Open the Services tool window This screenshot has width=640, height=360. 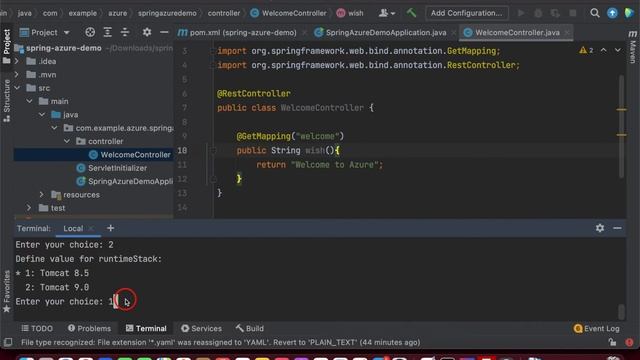[x=202, y=328]
